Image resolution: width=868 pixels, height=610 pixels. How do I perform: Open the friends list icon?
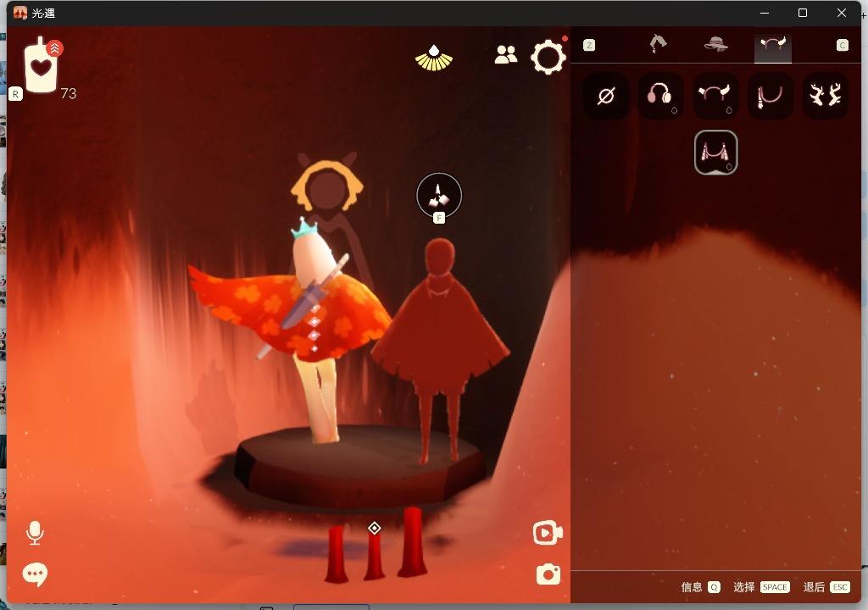coord(505,55)
